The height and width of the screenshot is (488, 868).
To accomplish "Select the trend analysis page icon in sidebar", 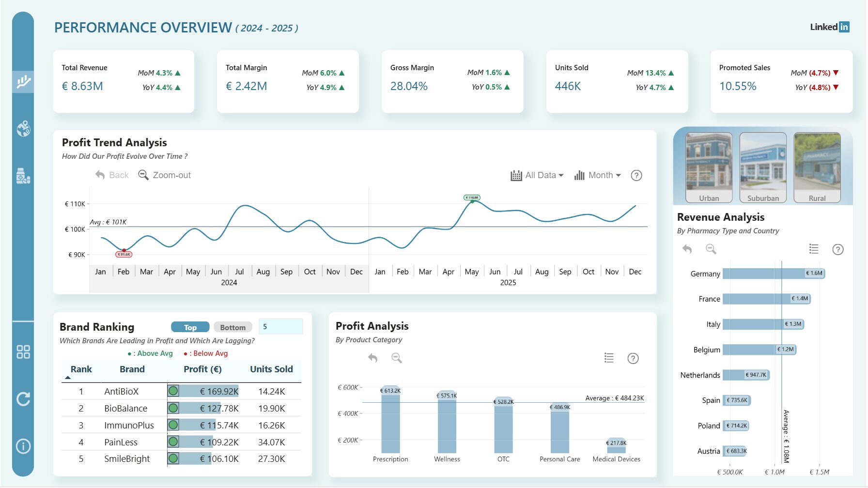I will (x=23, y=81).
